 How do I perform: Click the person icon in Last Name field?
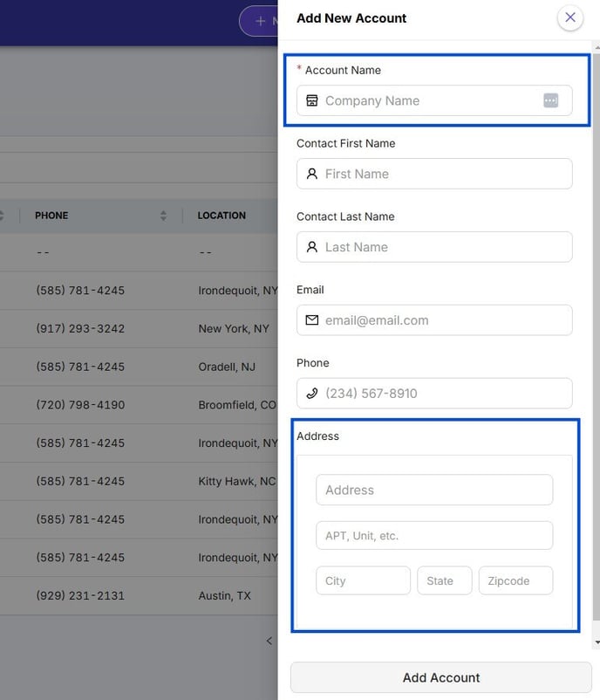(x=312, y=247)
